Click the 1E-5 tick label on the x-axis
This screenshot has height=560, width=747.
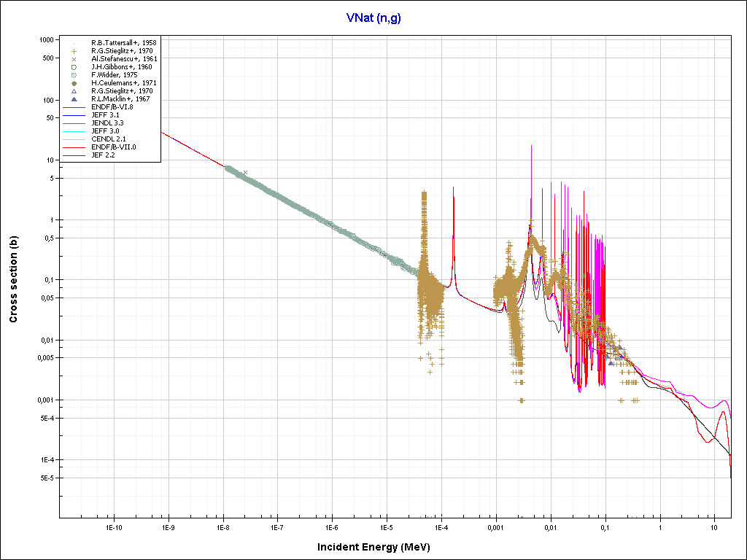(387, 526)
